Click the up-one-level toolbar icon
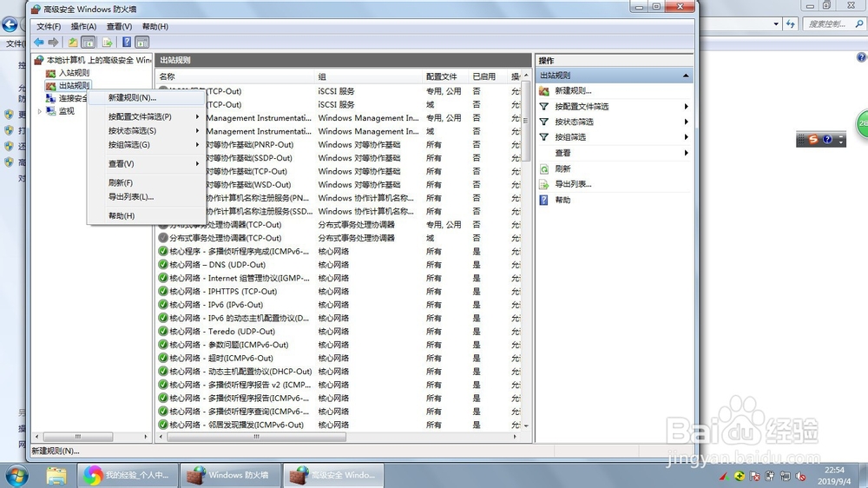 coord(73,42)
